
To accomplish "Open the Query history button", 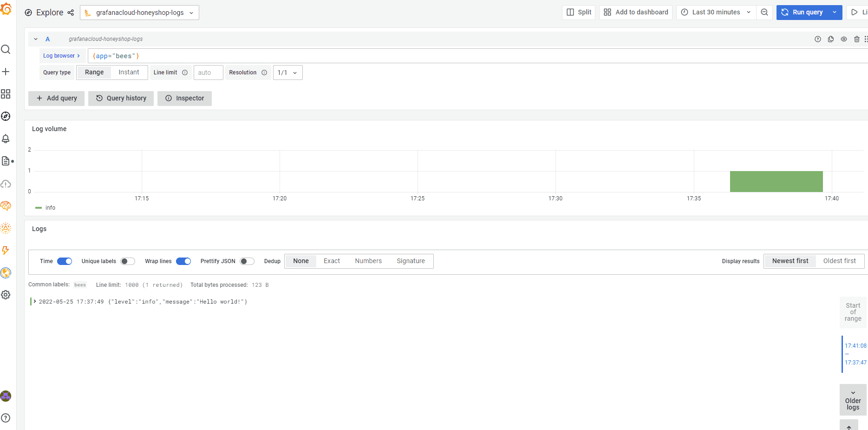I will [121, 99].
